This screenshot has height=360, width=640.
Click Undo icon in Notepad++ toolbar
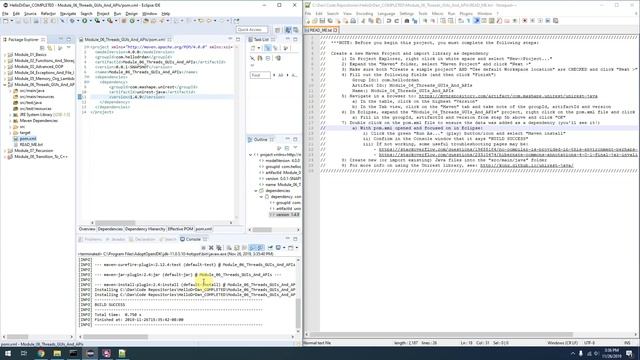tap(389, 21)
